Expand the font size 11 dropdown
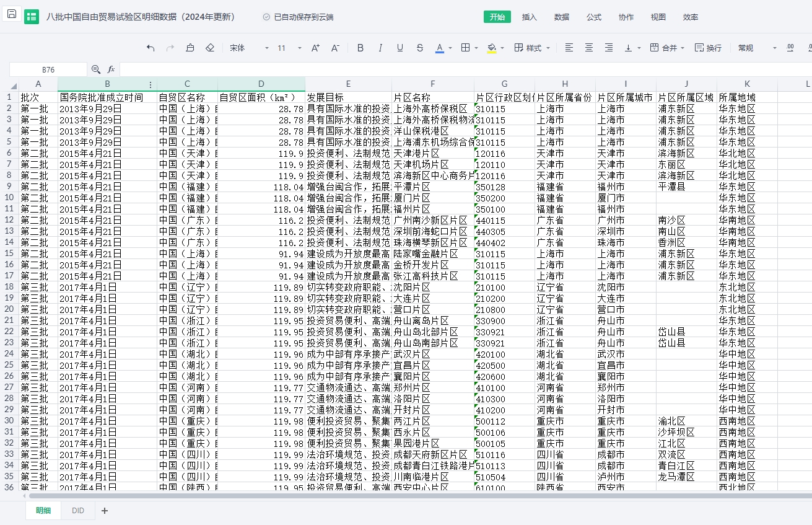The height and width of the screenshot is (525, 812). tap(299, 48)
